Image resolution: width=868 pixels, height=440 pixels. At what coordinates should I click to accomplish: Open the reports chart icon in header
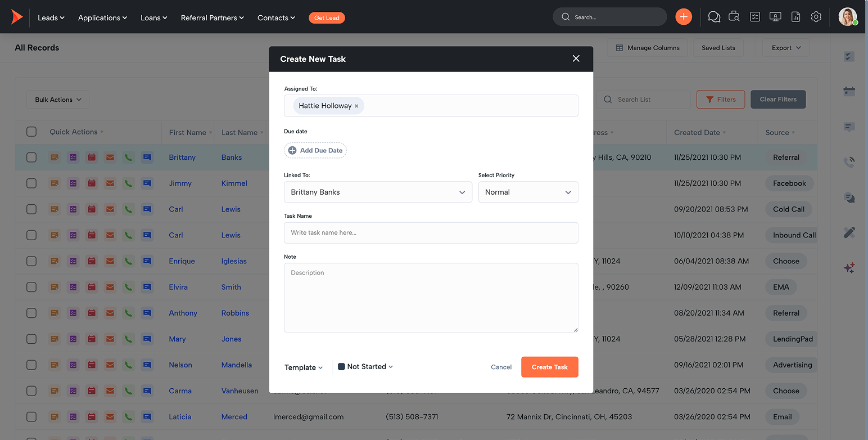pos(795,17)
